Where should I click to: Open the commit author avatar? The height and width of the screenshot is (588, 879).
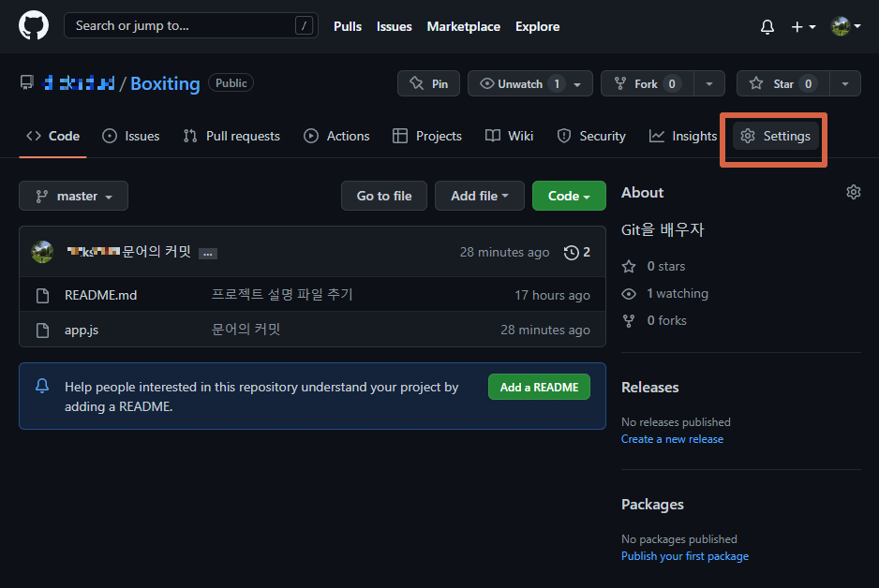tap(42, 252)
